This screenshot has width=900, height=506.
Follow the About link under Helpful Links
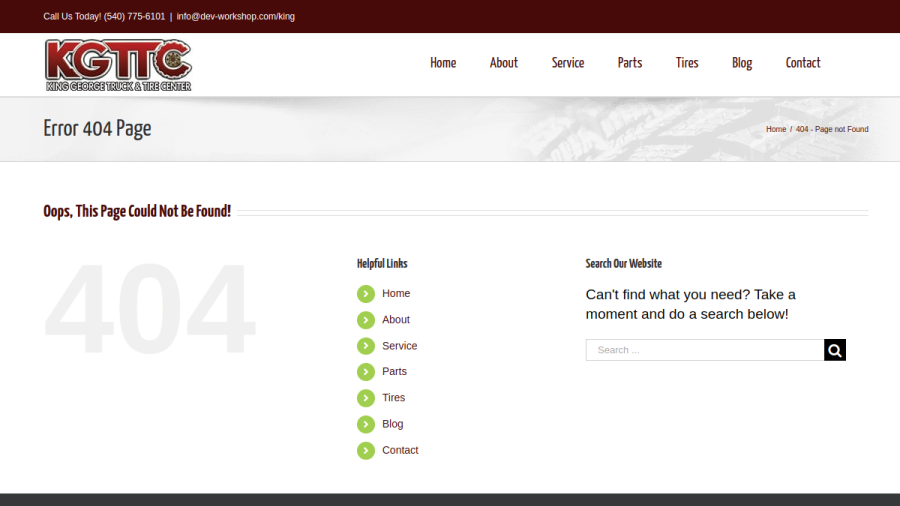point(396,320)
